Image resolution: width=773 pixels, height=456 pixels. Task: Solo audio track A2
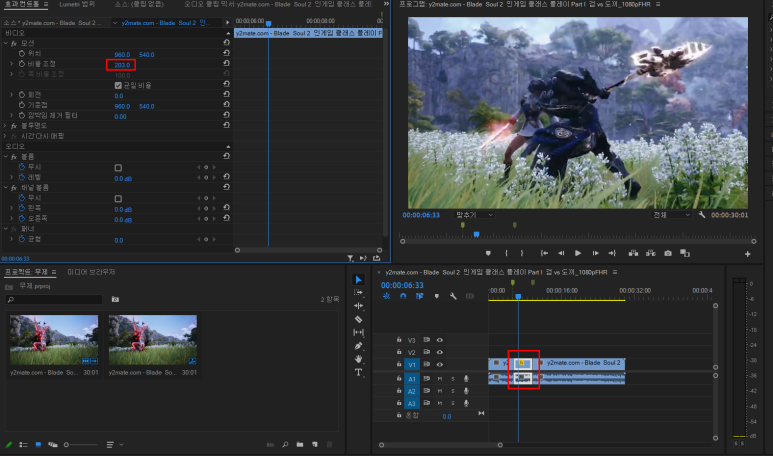point(453,391)
